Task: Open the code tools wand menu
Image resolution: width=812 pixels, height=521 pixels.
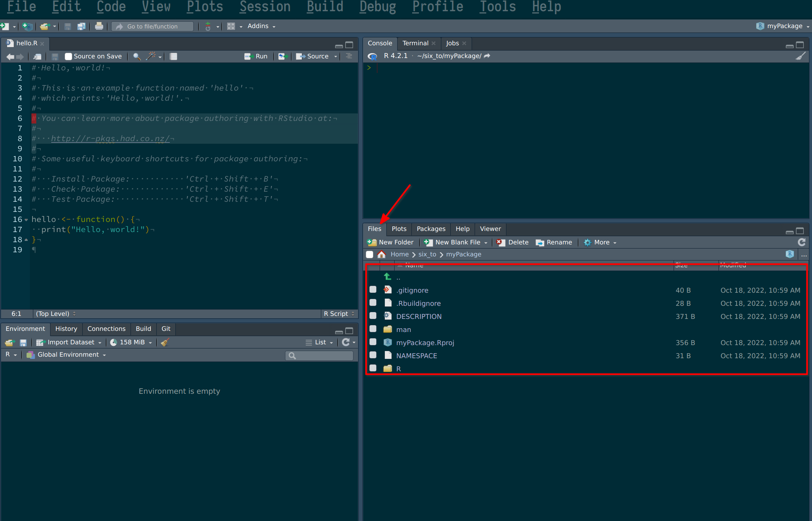Action: tap(151, 57)
